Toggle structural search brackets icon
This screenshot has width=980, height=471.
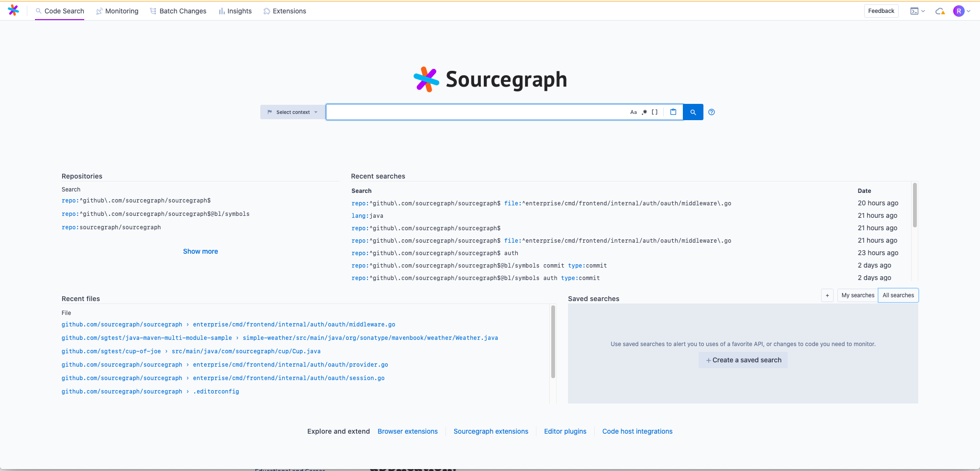(655, 112)
